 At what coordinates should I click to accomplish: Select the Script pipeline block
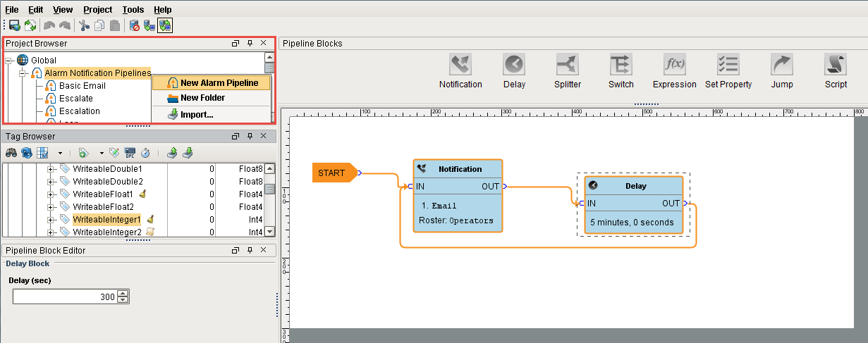[836, 71]
